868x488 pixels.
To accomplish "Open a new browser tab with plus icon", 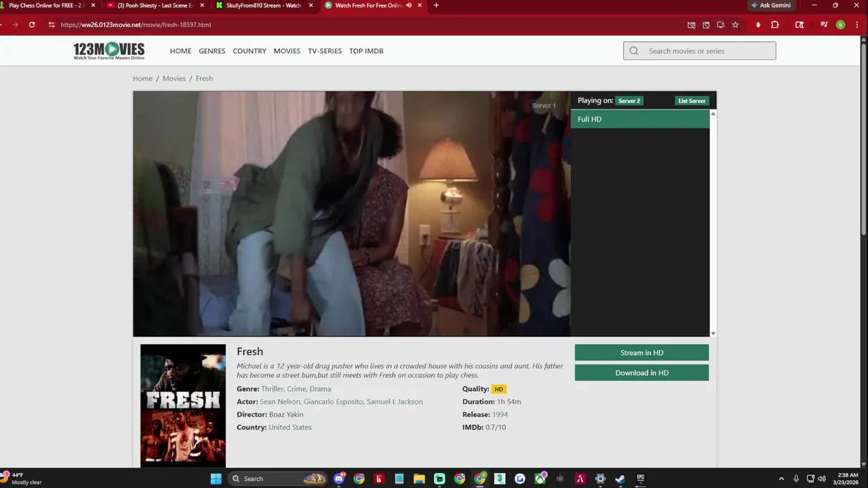I will click(x=436, y=5).
